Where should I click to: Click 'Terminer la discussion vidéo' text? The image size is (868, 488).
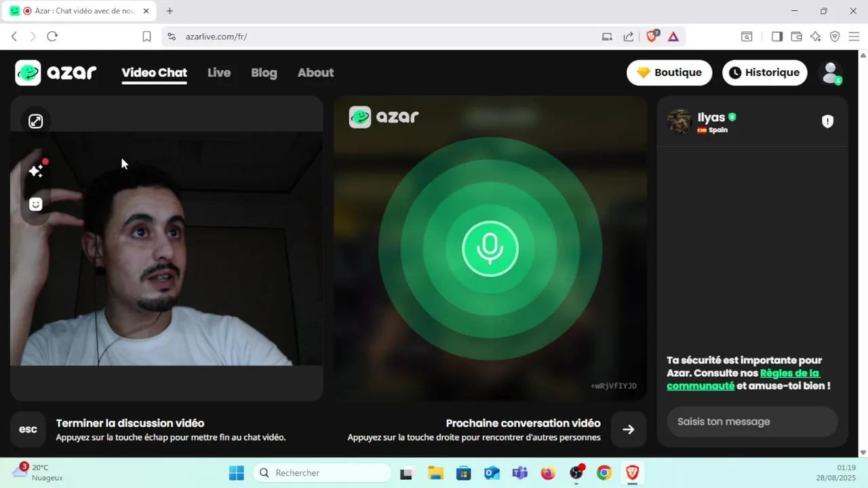pyautogui.click(x=130, y=423)
